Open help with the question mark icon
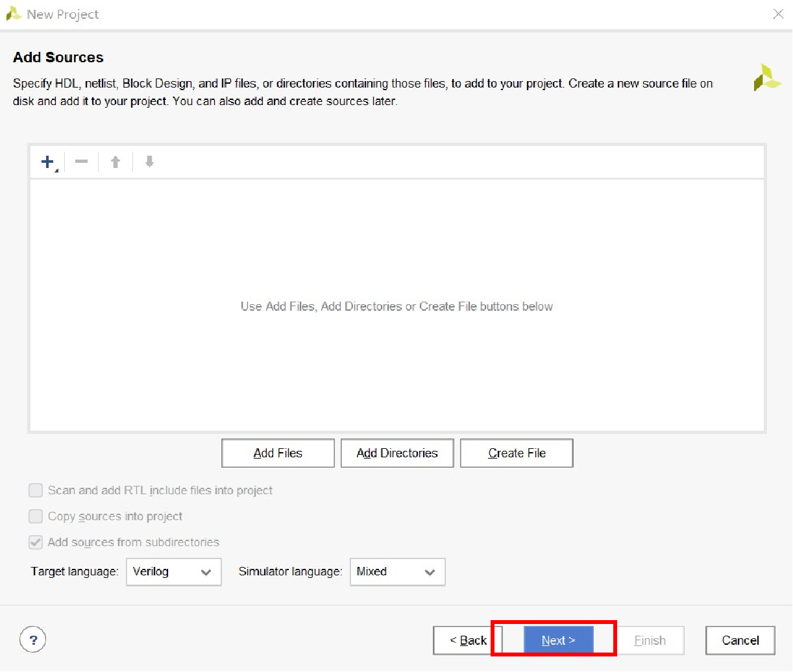 tap(33, 640)
